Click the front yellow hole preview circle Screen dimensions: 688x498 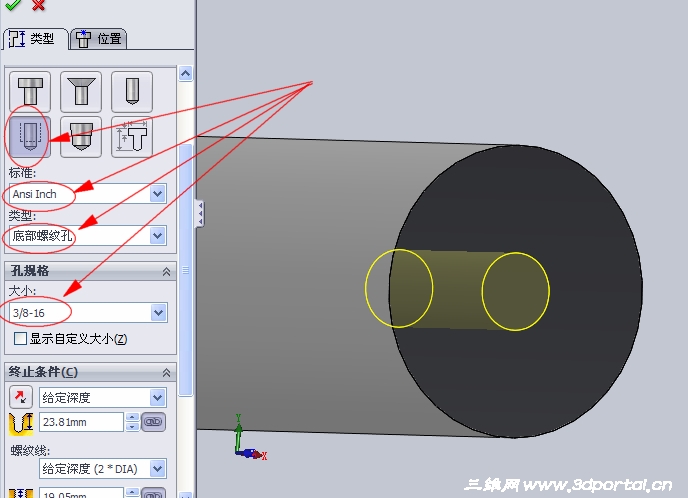pyautogui.click(x=516, y=291)
